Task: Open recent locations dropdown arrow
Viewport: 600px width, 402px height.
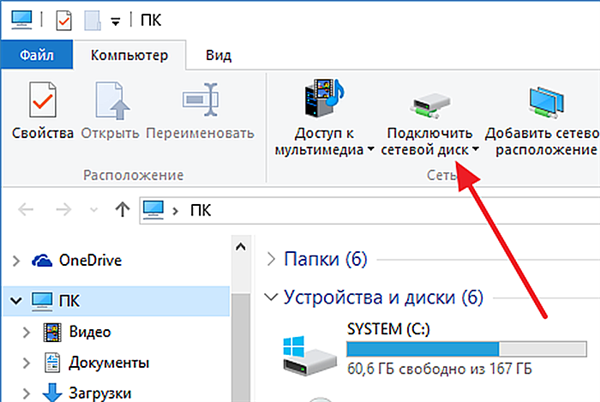Action: pyautogui.click(x=94, y=210)
